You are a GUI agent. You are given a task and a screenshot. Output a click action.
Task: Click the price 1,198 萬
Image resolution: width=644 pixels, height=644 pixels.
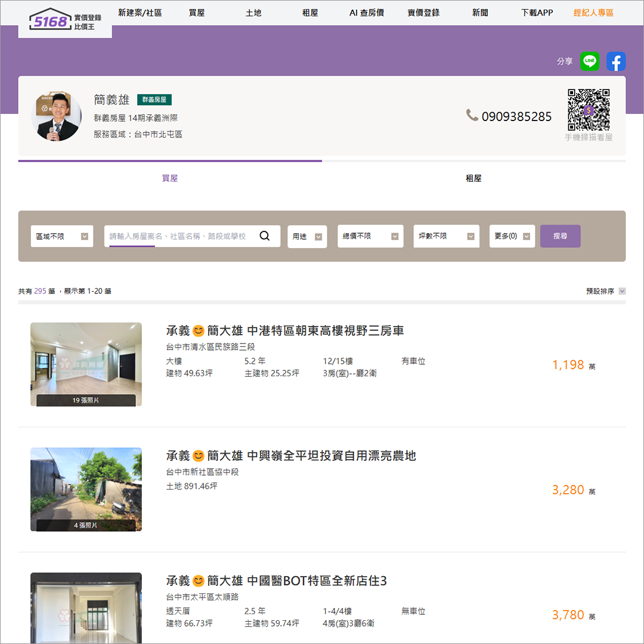tap(574, 365)
